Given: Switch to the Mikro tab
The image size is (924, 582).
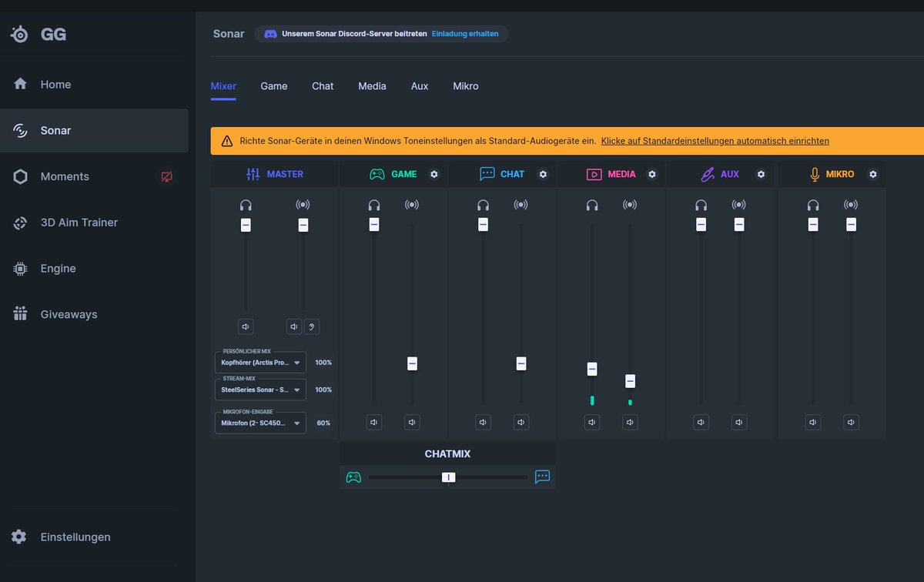Looking at the screenshot, I should point(466,86).
